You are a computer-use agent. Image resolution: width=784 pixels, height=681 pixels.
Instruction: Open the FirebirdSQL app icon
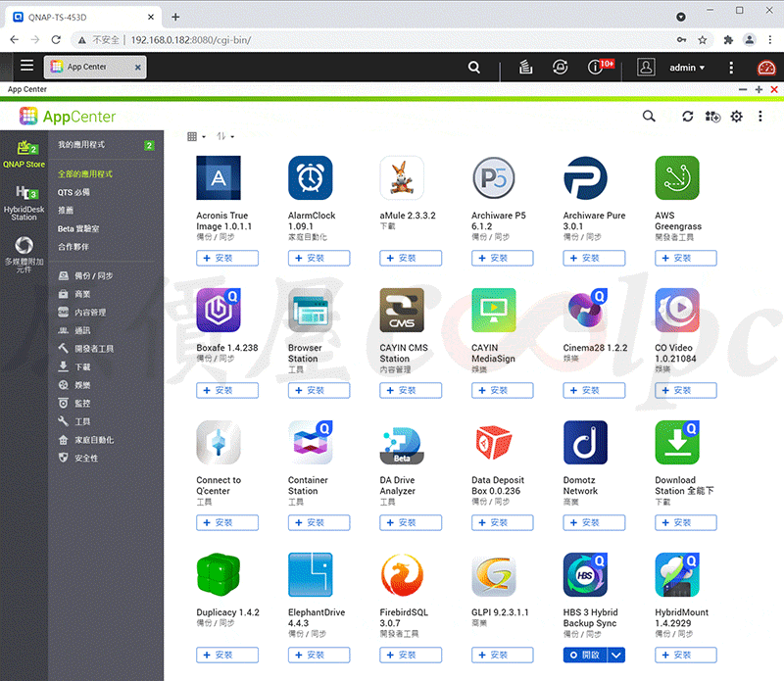click(402, 574)
